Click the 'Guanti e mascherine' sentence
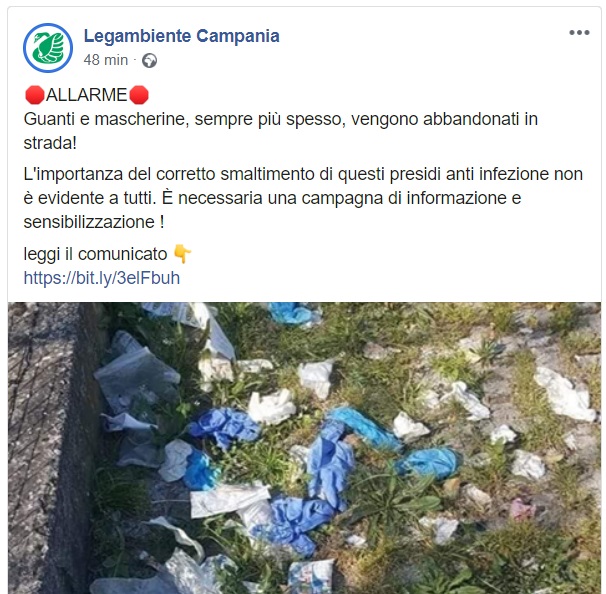606x594 pixels. [281, 119]
